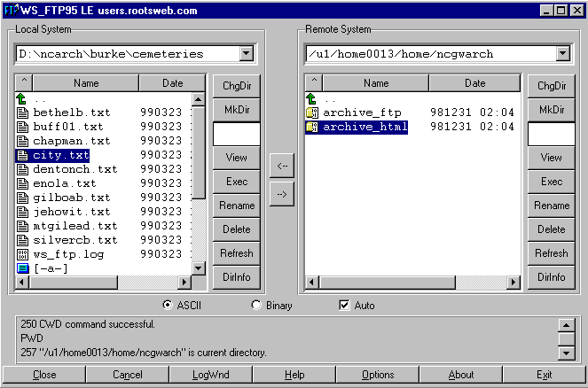Click the local file mask input box
This screenshot has width=588, height=388.
click(236, 134)
